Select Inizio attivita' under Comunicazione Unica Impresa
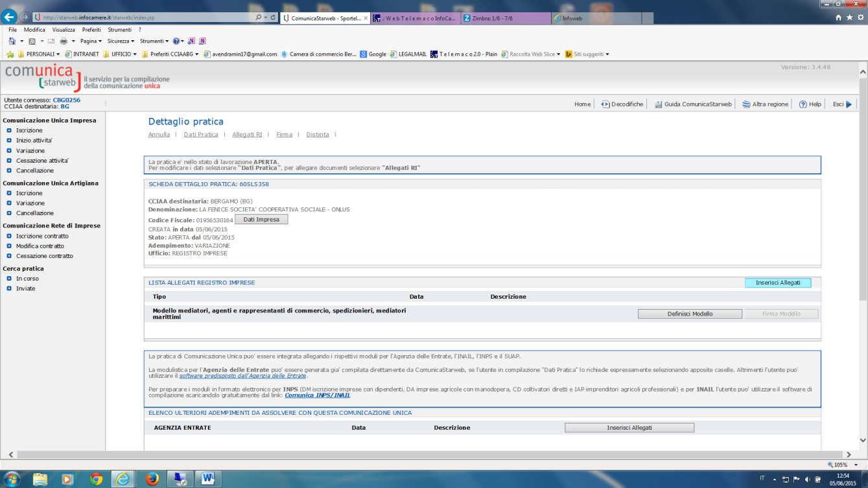The image size is (868, 488). pos(34,141)
